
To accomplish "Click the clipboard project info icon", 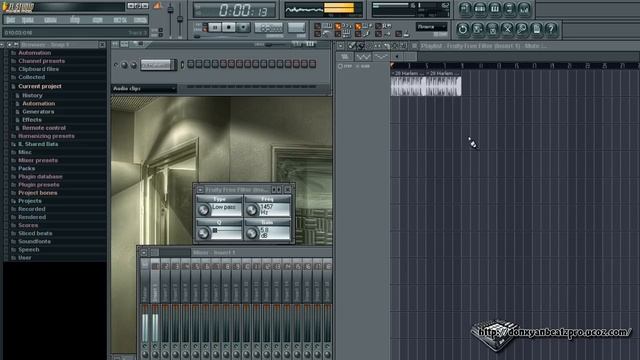I will [x=536, y=29].
